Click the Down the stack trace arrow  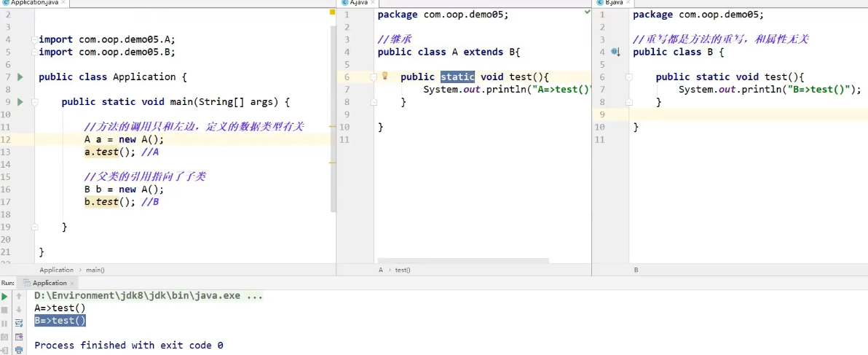click(19, 310)
